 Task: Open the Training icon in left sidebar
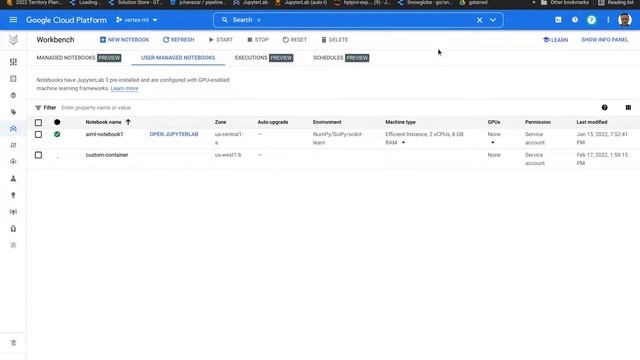[13, 162]
